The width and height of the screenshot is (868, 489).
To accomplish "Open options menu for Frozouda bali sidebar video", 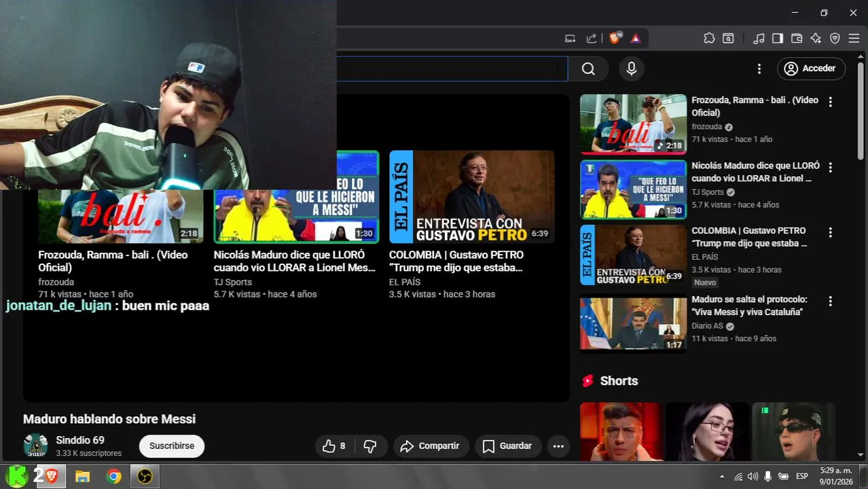I will tap(830, 102).
